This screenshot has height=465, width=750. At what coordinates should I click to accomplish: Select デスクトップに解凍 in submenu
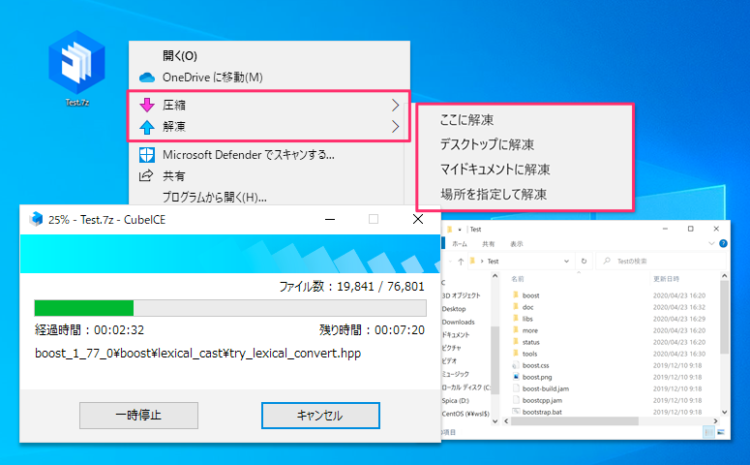click(487, 144)
